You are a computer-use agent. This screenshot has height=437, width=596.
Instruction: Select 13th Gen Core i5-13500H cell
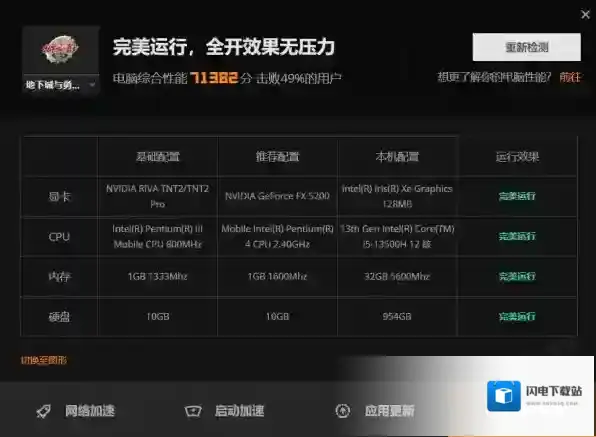397,236
